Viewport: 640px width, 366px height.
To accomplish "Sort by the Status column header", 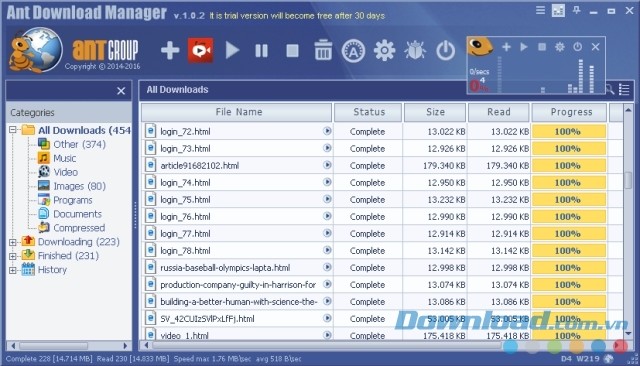I will (x=368, y=112).
